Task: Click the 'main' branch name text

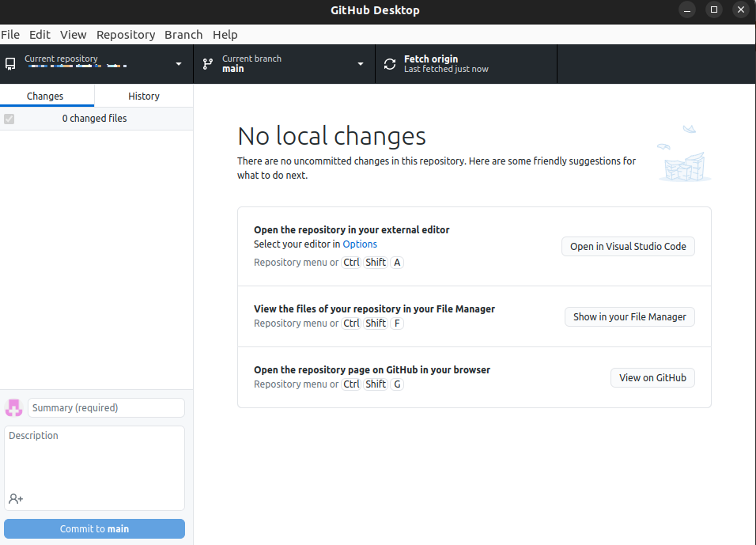Action: [232, 69]
